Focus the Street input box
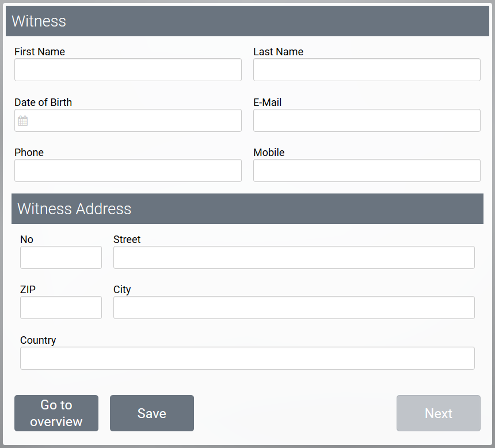The image size is (495, 448). (294, 257)
